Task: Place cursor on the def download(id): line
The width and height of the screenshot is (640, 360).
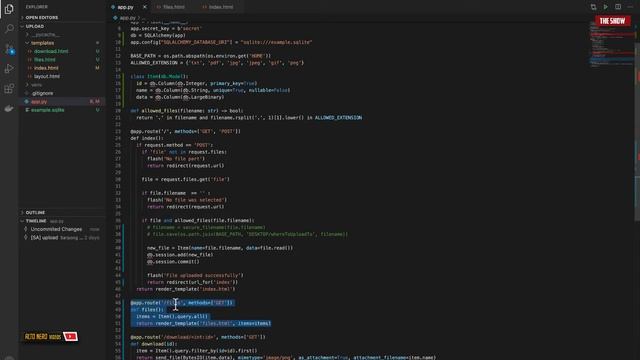Action: tap(154, 344)
